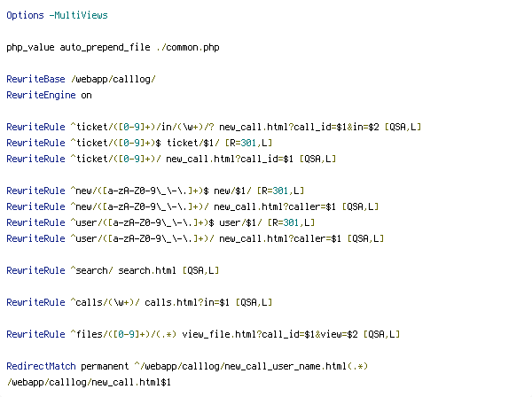Click the ticket/$1/ redirect target
Image resolution: width=532 pixels, height=397 pixels.
tap(192, 143)
